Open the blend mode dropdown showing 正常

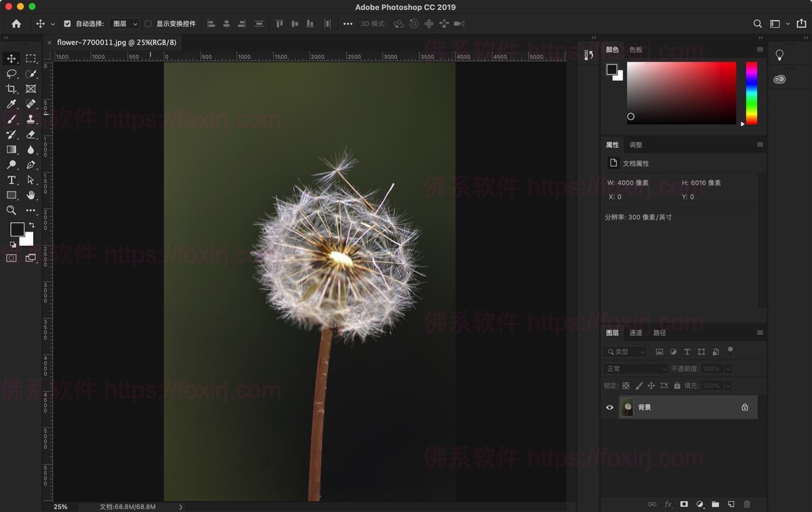(x=635, y=368)
